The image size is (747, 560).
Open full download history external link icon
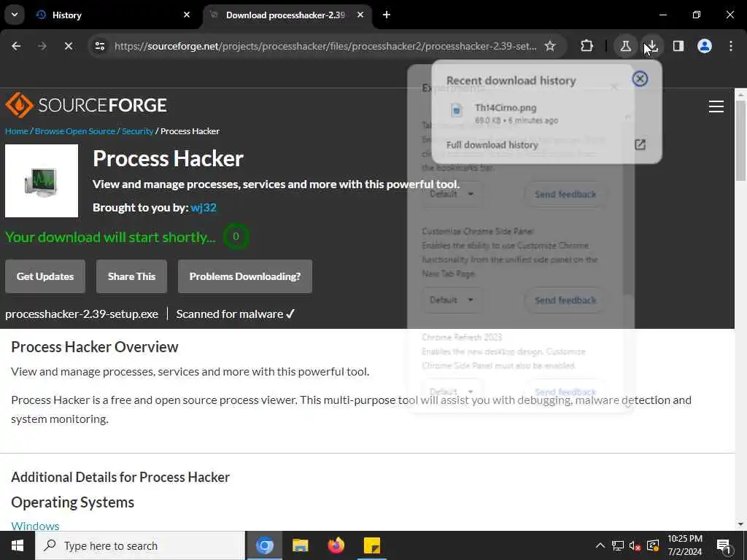(640, 145)
